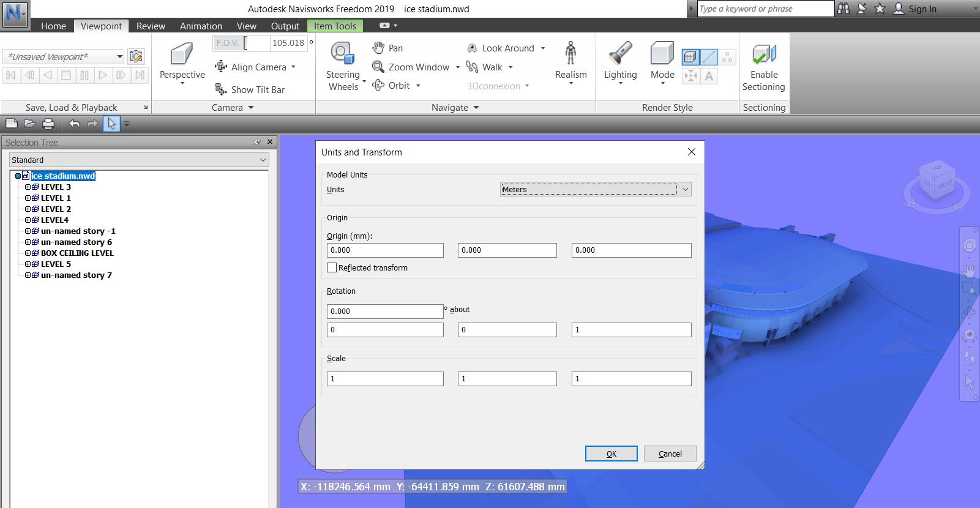The height and width of the screenshot is (508, 980).
Task: Click the rotation angle input field
Action: tap(385, 311)
